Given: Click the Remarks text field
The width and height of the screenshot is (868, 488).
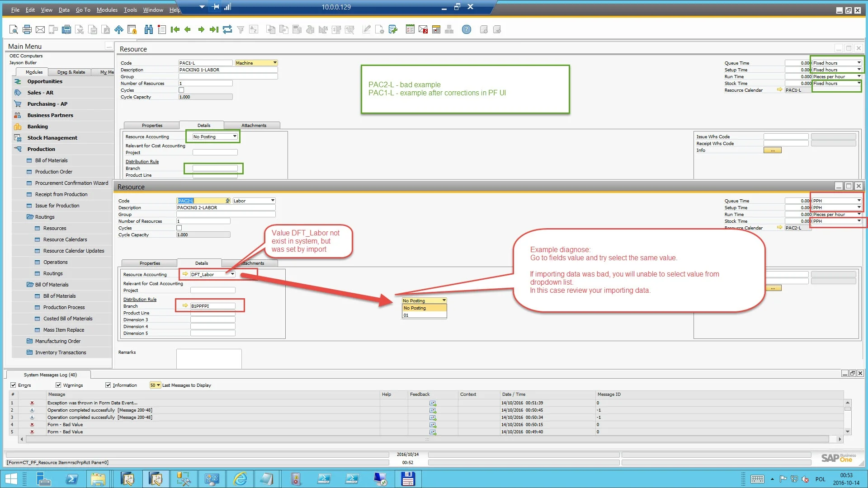Looking at the screenshot, I should [x=208, y=358].
